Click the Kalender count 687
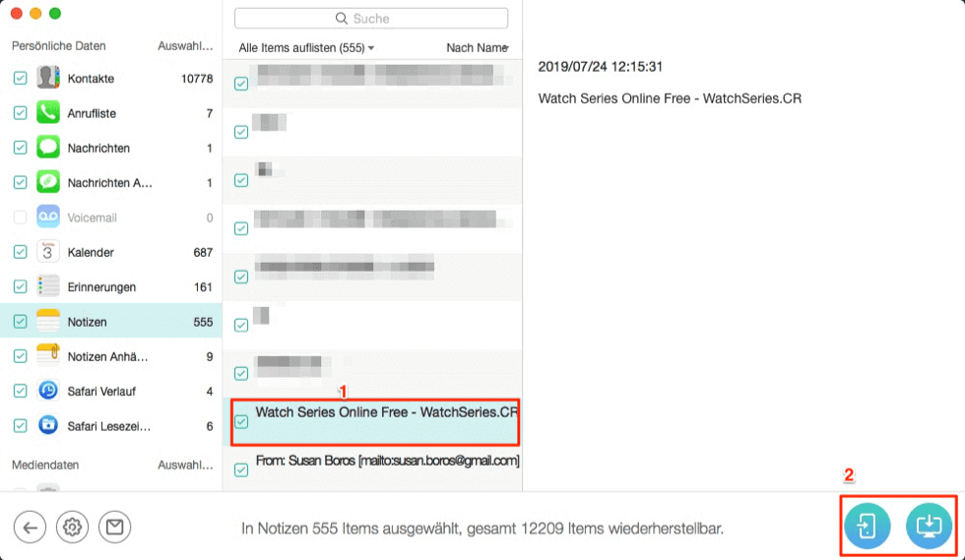 pos(203,252)
